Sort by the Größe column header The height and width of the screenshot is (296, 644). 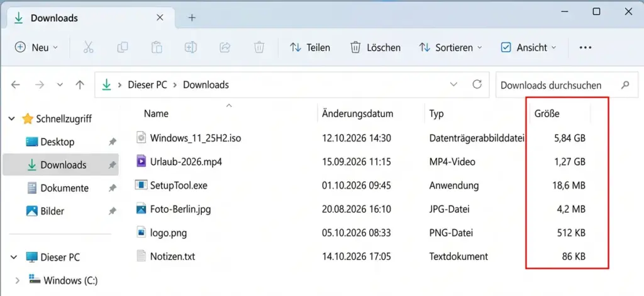pyautogui.click(x=547, y=113)
